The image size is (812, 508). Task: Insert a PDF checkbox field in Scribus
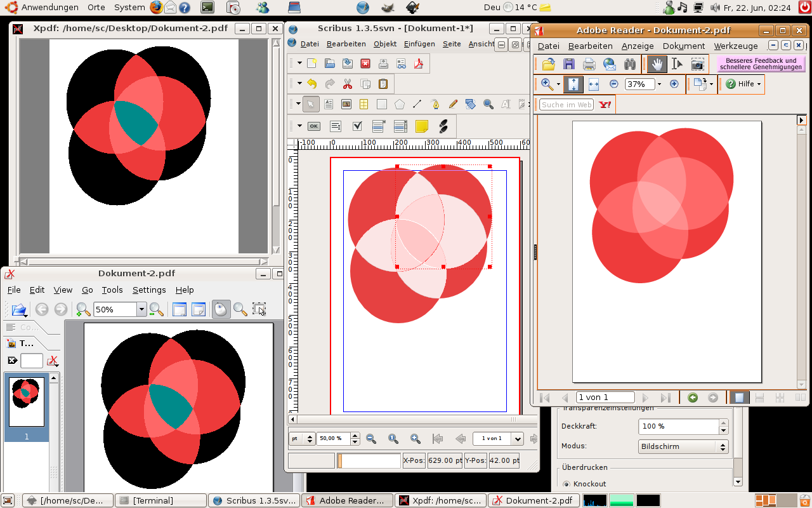tap(357, 126)
